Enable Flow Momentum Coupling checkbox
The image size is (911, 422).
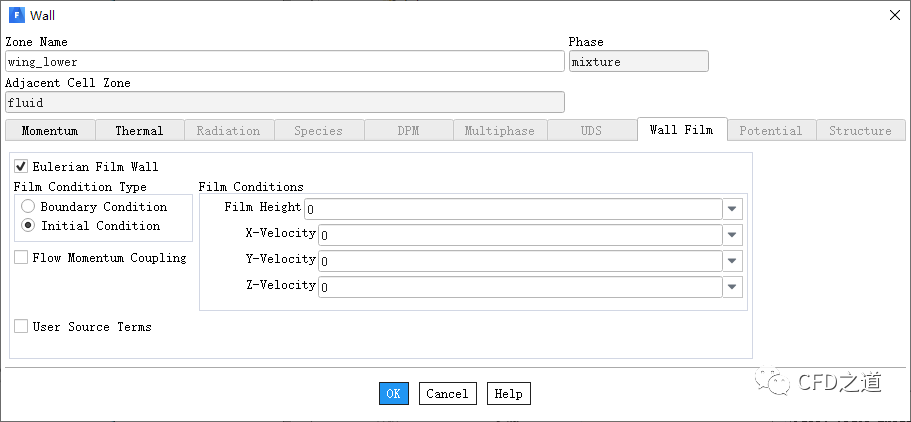coord(21,258)
